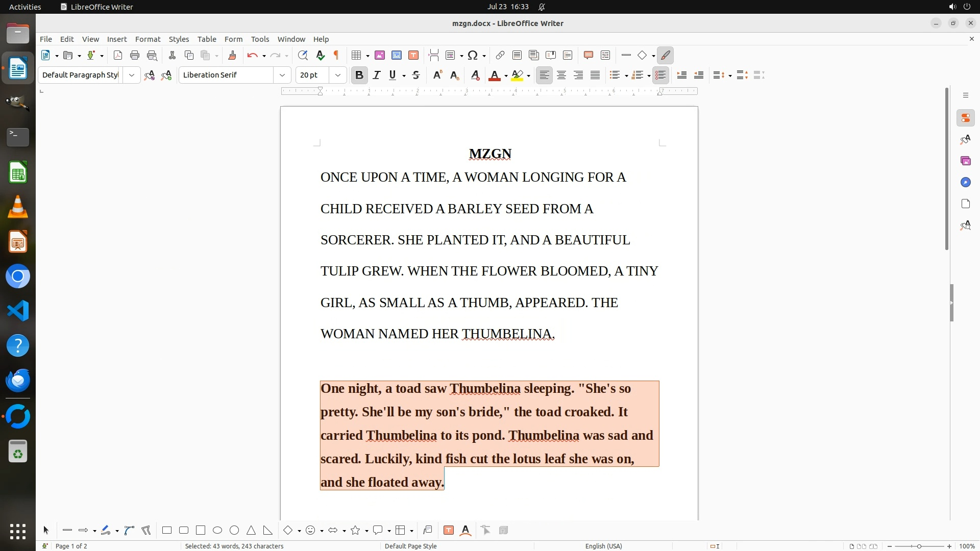Screen dimensions: 980x551
Task: Click the Clone Formatting paintbrush icon
Action: pos(232,56)
